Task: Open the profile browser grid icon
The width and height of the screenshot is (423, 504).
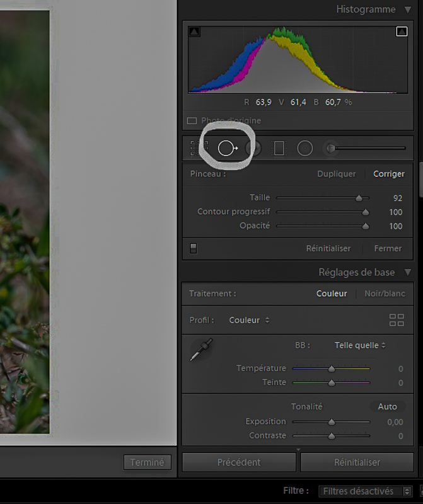Action: click(x=397, y=320)
